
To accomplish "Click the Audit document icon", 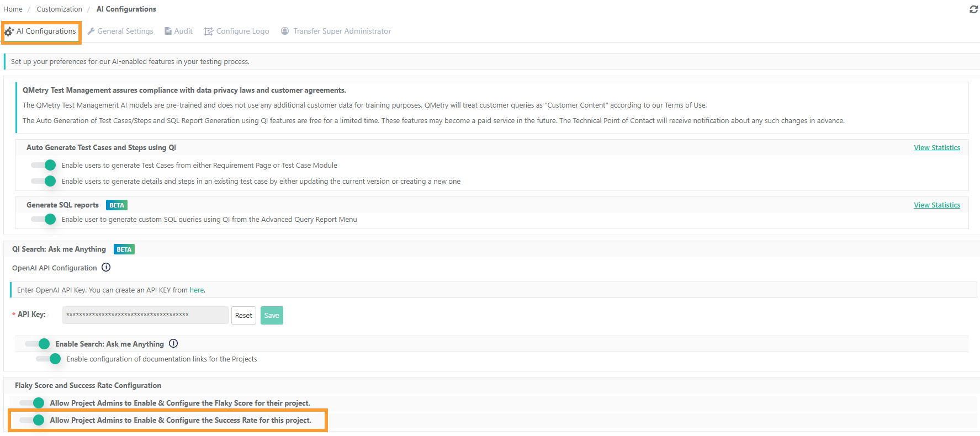I will (168, 31).
